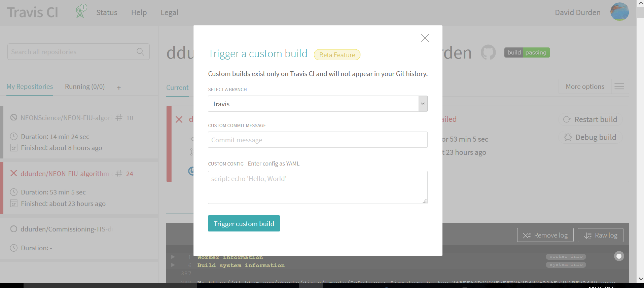Image resolution: width=644 pixels, height=288 pixels.
Task: Open the Status page link
Action: pyautogui.click(x=107, y=12)
